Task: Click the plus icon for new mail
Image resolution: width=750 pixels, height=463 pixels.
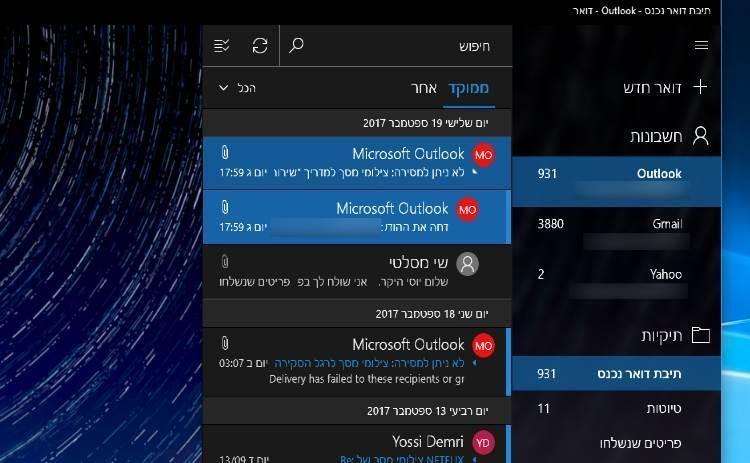Action: 700,87
